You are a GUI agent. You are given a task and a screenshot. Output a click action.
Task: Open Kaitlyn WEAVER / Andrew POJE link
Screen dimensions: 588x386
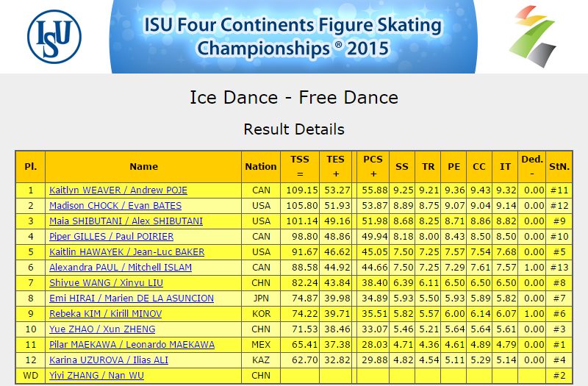point(118,190)
